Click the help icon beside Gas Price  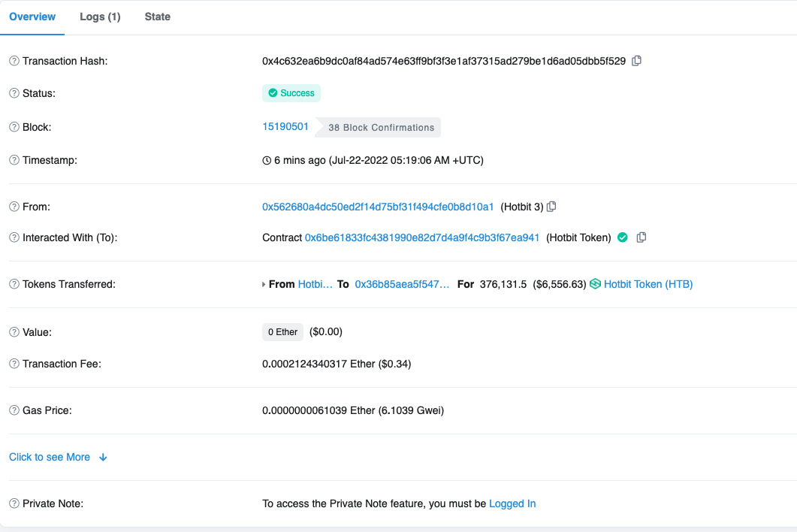(x=14, y=410)
